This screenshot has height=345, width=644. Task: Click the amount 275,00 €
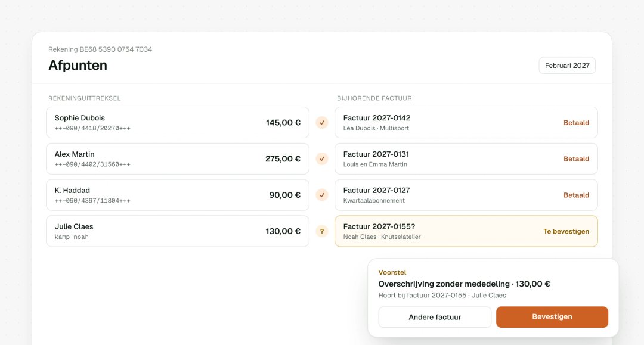[x=283, y=158]
